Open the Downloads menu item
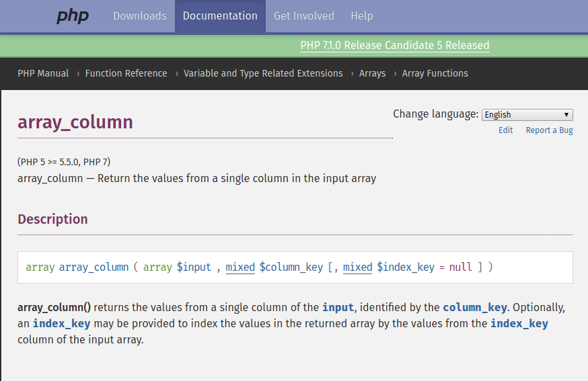Screen dimensions: 588x381 pos(140,15)
